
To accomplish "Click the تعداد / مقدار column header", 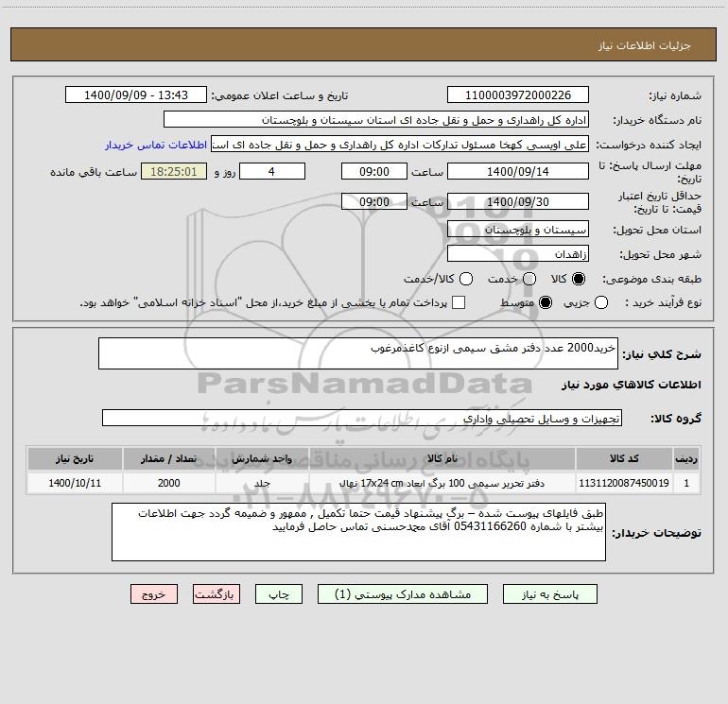I will 168,458.
